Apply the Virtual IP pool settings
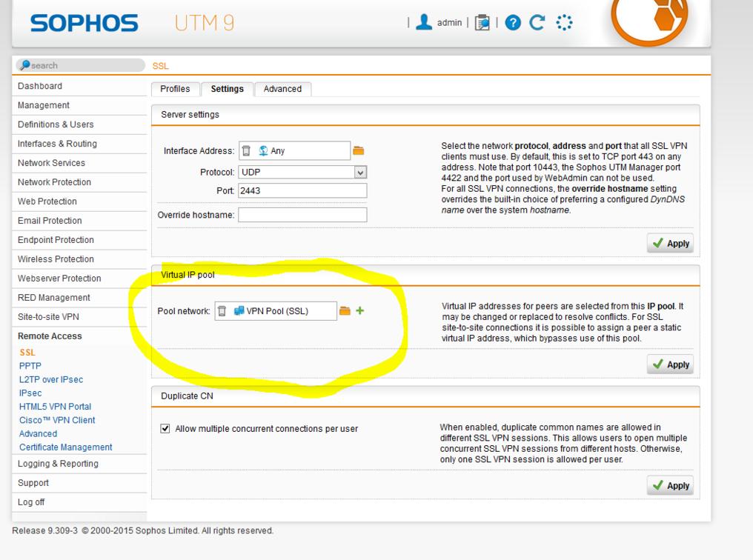Screen dimensions: 753x560 [670, 364]
